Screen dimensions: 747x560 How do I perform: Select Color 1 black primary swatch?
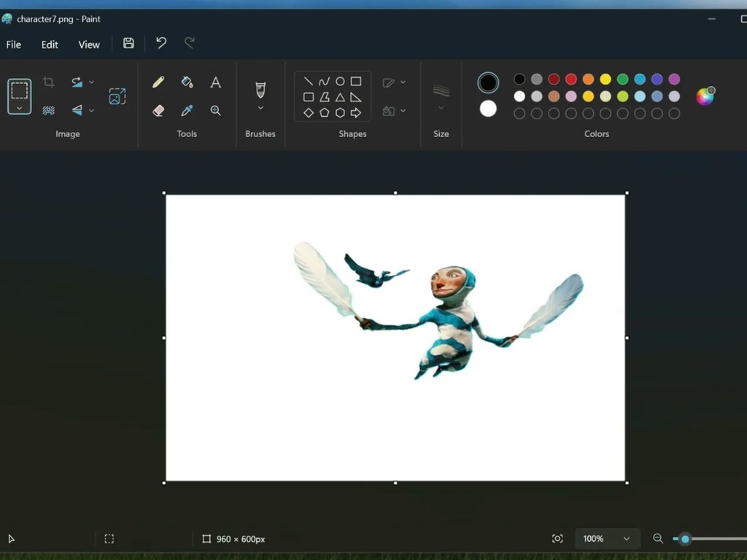(x=488, y=83)
